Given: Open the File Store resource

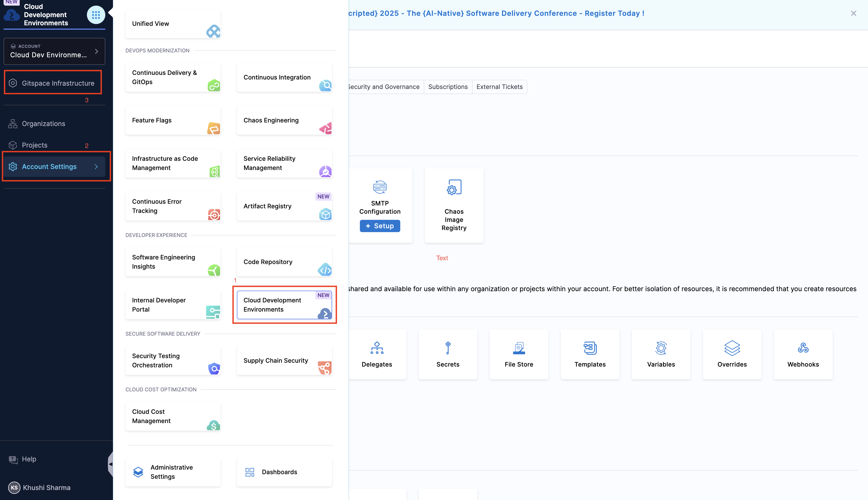Looking at the screenshot, I should point(519,354).
